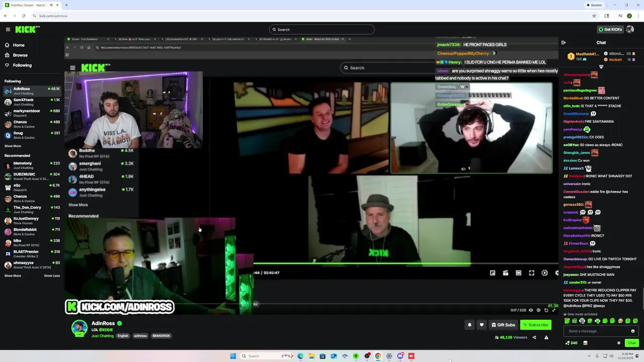Open the Kick hamburger sidebar menu

click(x=8, y=30)
